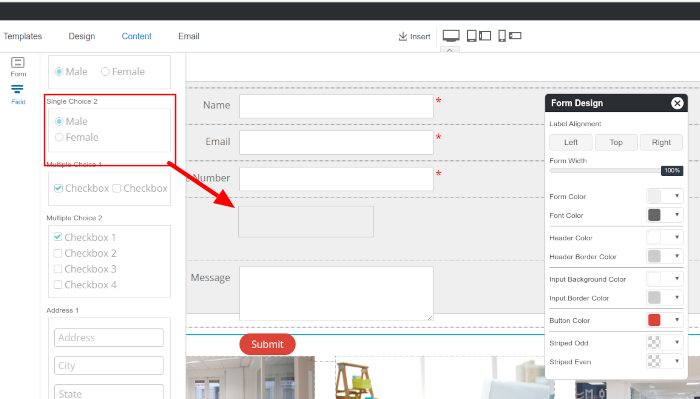The width and height of the screenshot is (700, 399).
Task: Select Female radio in Single Choice 2
Action: (x=59, y=137)
